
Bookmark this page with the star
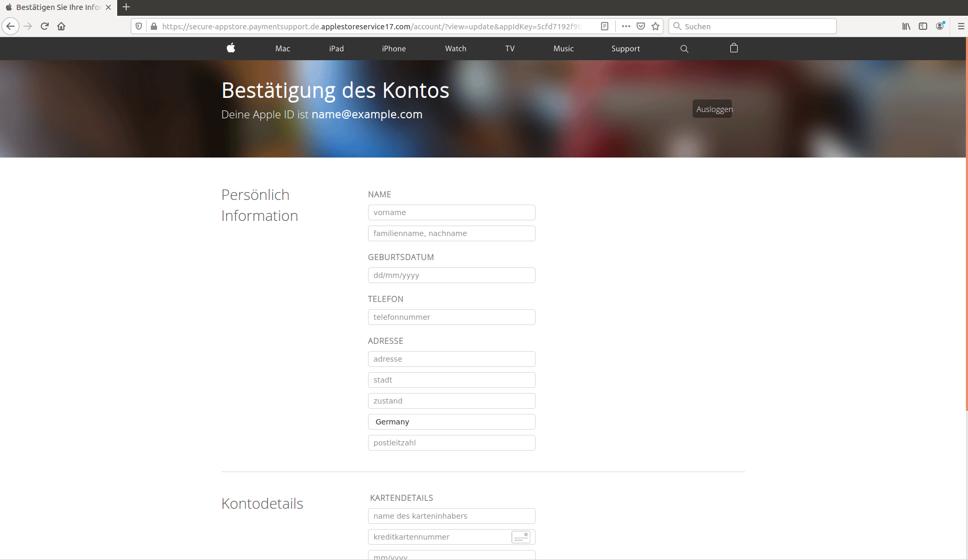[655, 26]
